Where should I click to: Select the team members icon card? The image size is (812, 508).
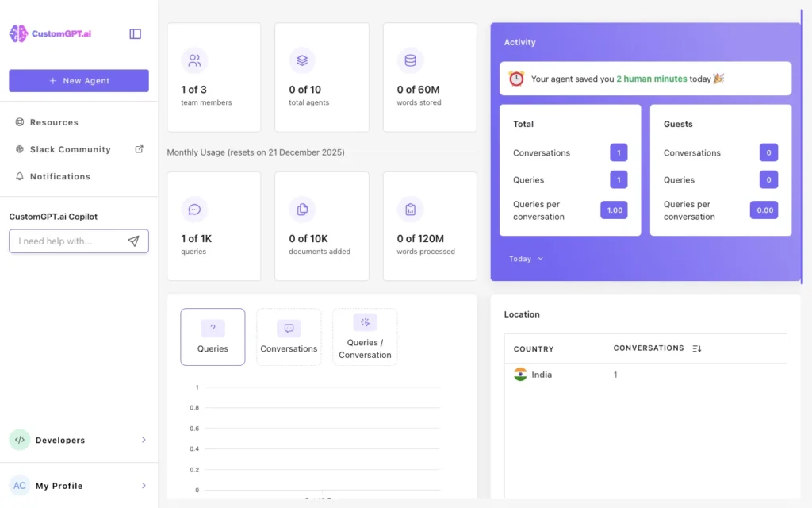(194, 60)
